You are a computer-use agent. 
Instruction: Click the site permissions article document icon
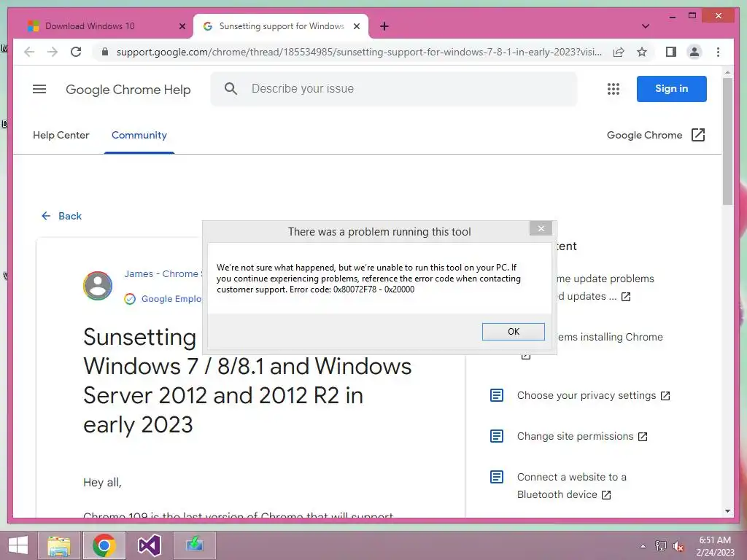pyautogui.click(x=497, y=436)
